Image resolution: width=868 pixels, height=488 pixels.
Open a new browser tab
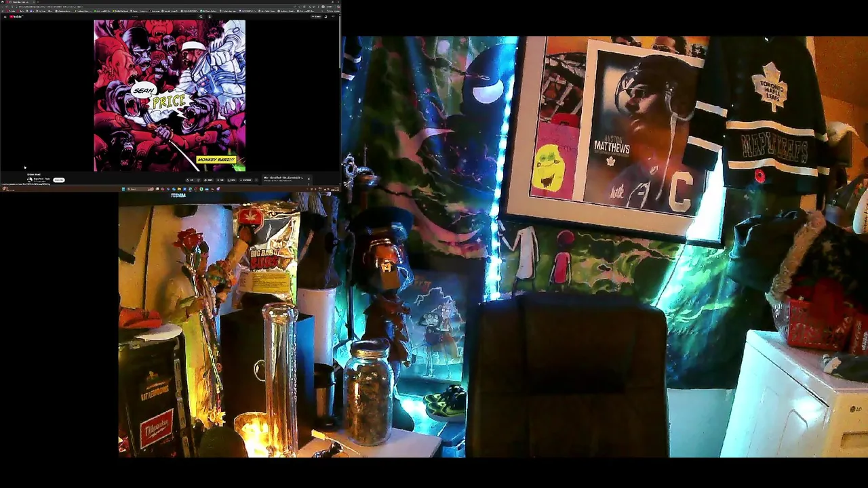(38, 1)
